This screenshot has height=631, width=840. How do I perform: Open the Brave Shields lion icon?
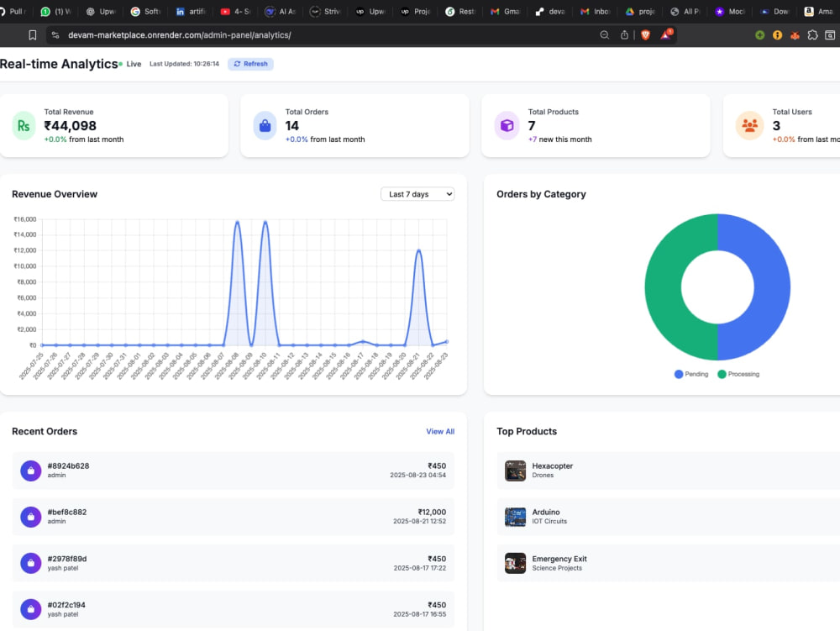tap(645, 35)
